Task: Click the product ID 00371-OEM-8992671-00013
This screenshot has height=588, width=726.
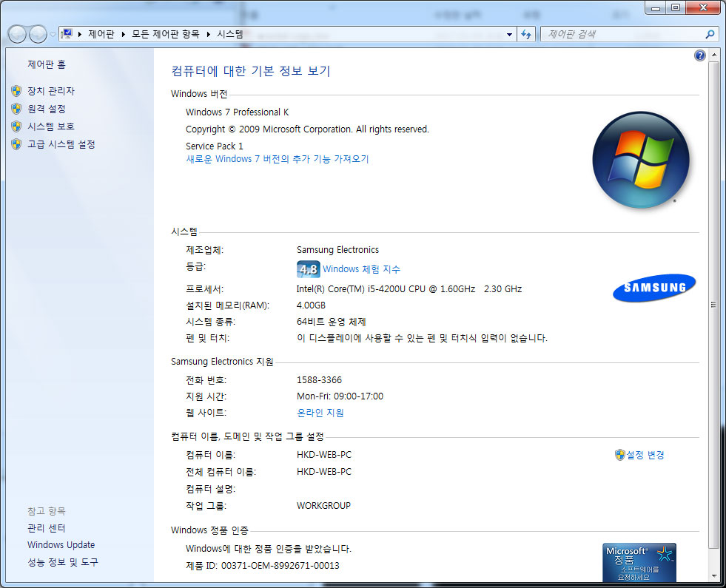Action: coord(280,565)
